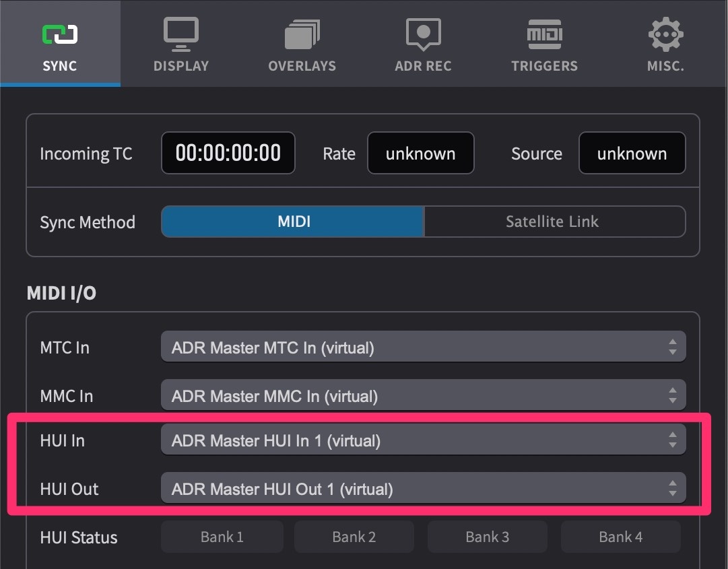Open the HUI Out port dropdown
Image resolution: width=728 pixels, height=569 pixels.
(424, 488)
